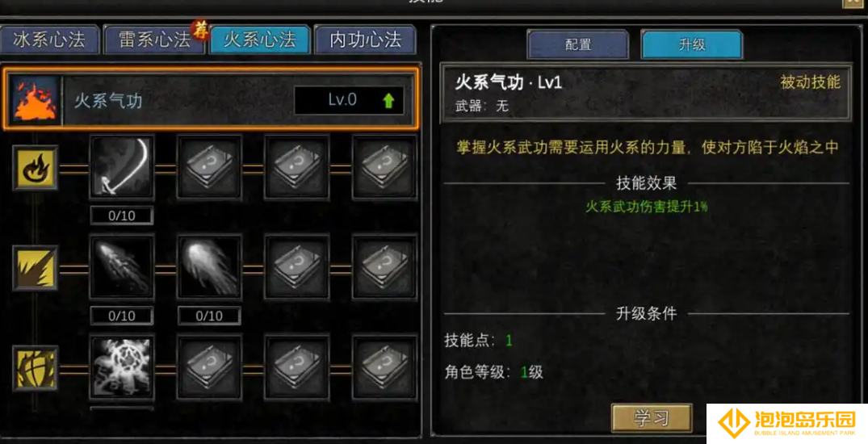Click the locked book next to sword slash
This screenshot has width=868, height=444.
coord(209,167)
